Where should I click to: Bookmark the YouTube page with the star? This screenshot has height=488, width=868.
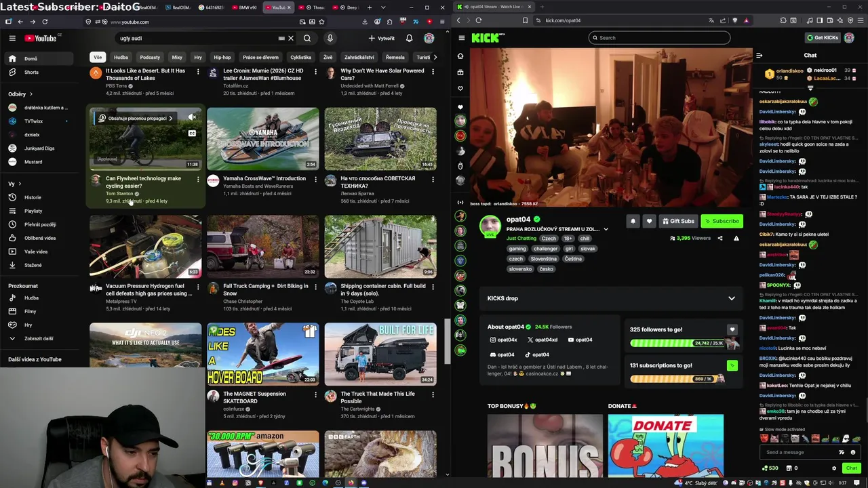pos(321,22)
